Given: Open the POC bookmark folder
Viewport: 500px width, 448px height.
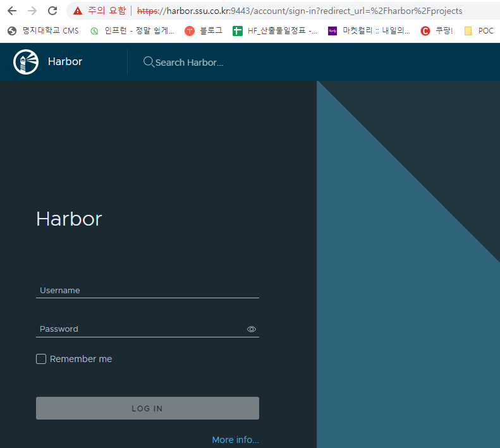Looking at the screenshot, I should pos(479,30).
